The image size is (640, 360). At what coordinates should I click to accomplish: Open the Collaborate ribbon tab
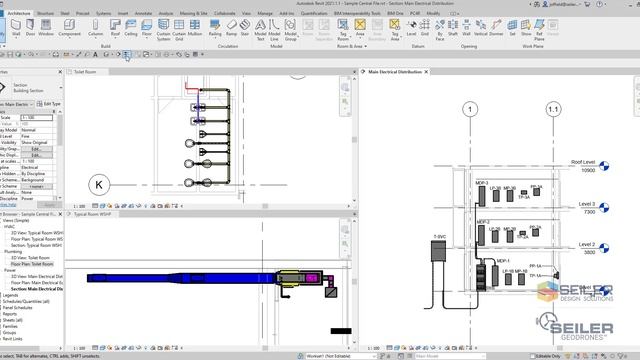[224, 13]
